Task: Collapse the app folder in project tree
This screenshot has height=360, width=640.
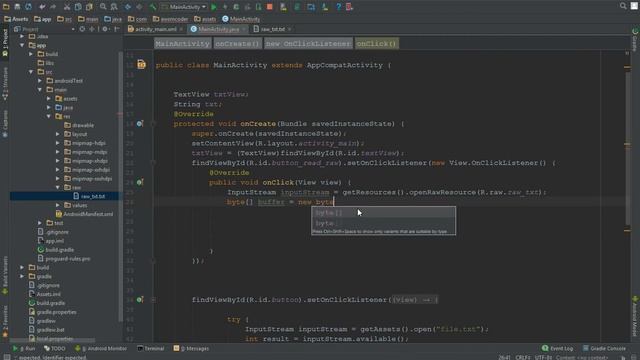Action: [x=22, y=45]
